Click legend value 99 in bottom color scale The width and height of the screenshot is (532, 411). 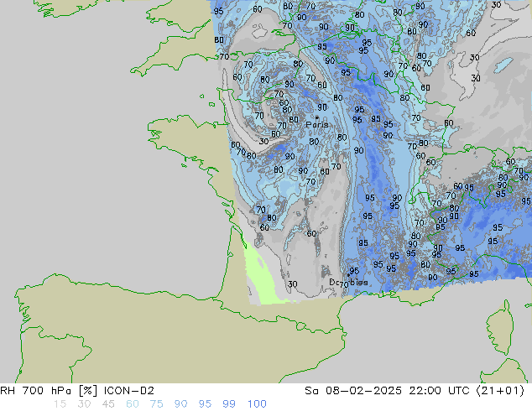(x=229, y=404)
